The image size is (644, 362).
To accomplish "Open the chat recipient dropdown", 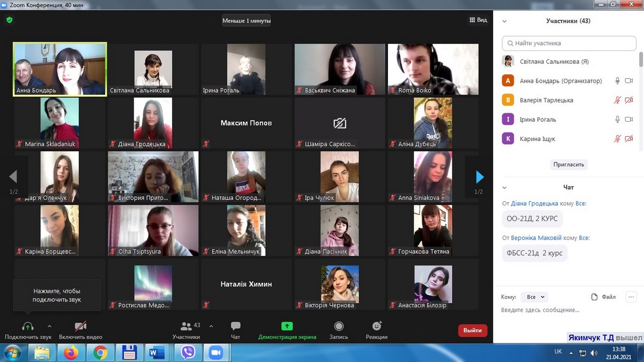I will coord(535,297).
